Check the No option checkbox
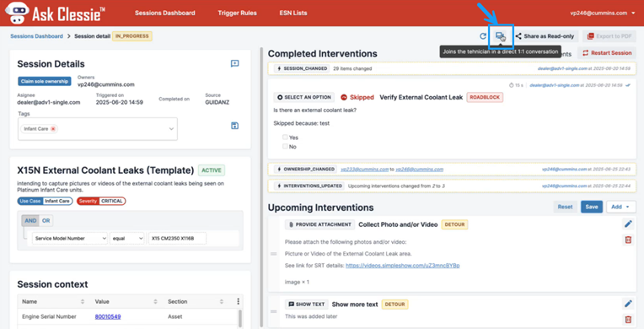 click(x=285, y=147)
